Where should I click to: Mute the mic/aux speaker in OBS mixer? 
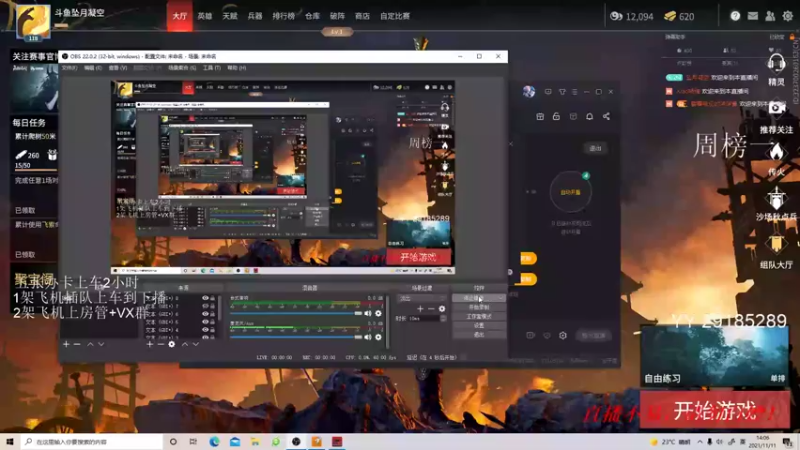click(x=368, y=337)
